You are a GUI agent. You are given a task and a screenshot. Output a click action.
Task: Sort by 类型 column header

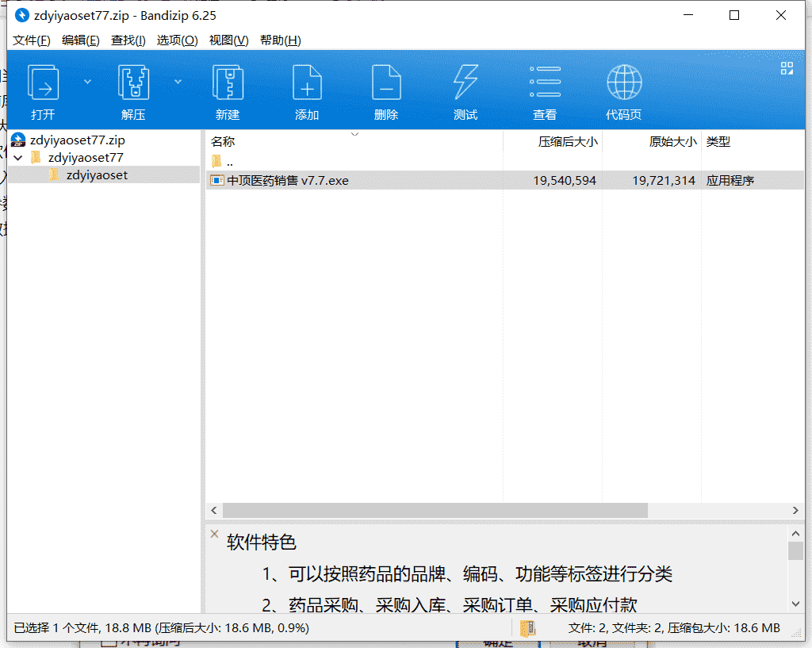718,141
